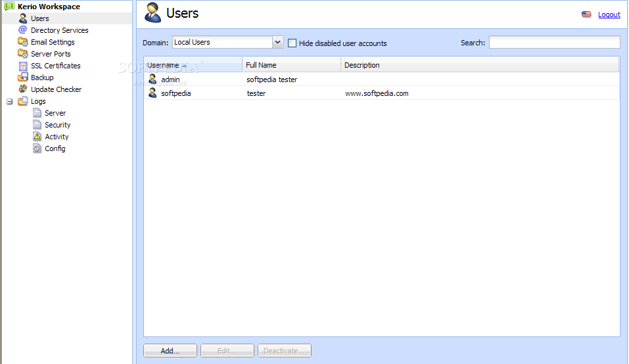Click the Security log document icon

point(37,125)
